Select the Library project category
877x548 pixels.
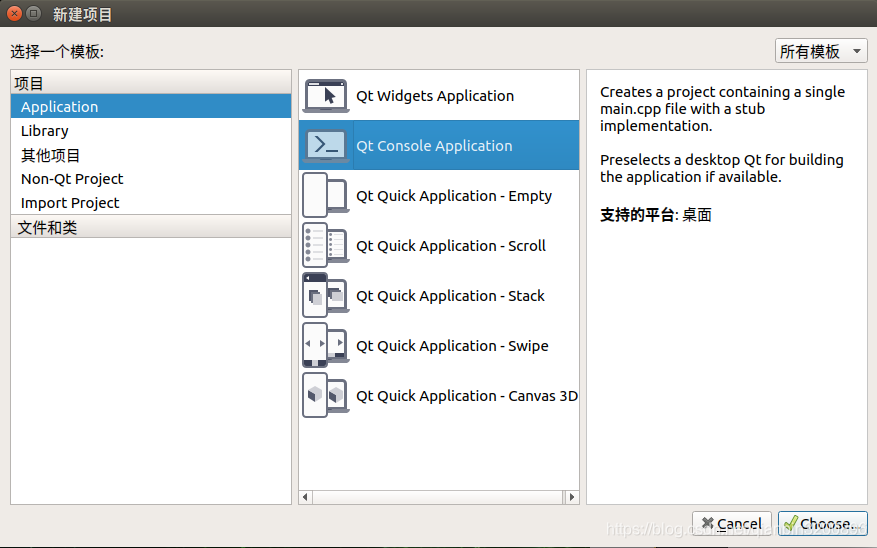tap(151, 130)
